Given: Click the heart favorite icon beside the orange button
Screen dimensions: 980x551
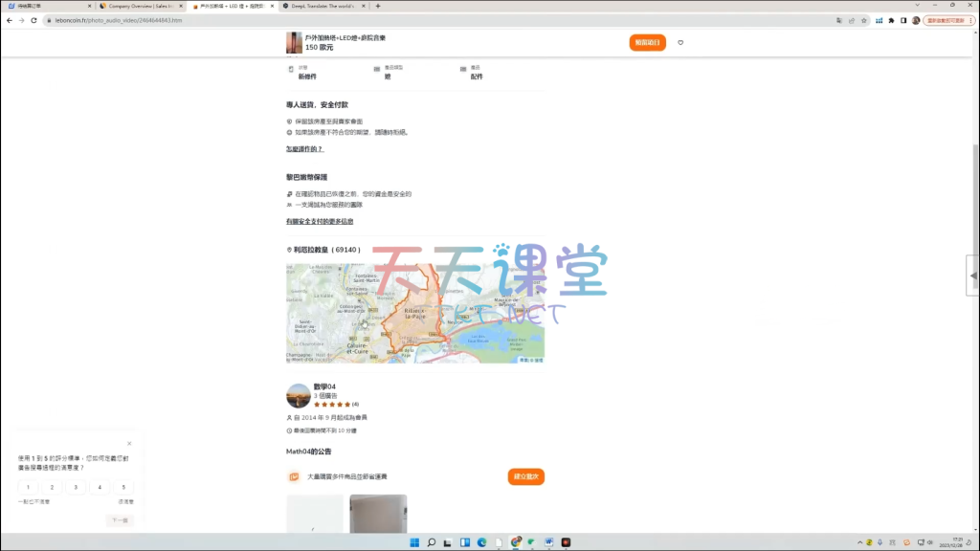Looking at the screenshot, I should (680, 42).
